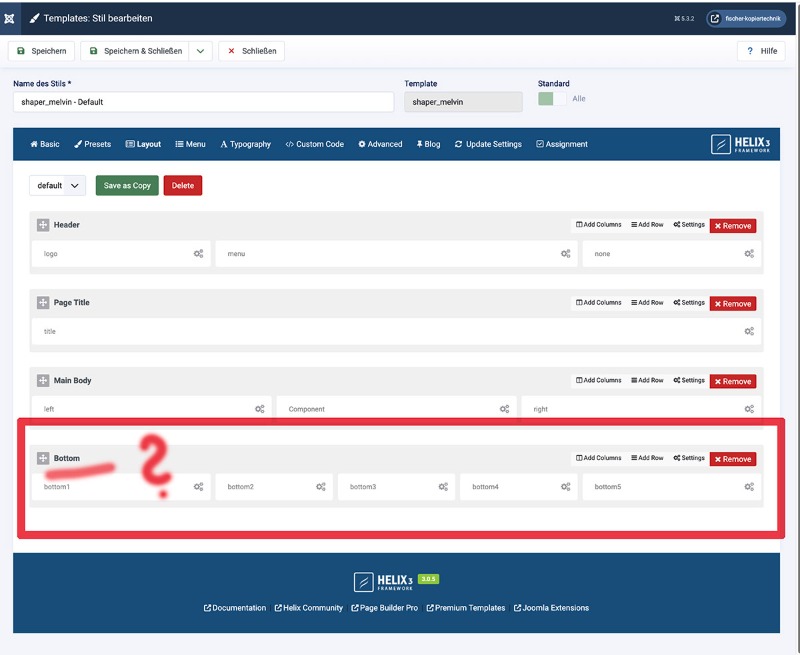The height and width of the screenshot is (655, 800).
Task: Open the Helix Community link
Action: point(308,608)
